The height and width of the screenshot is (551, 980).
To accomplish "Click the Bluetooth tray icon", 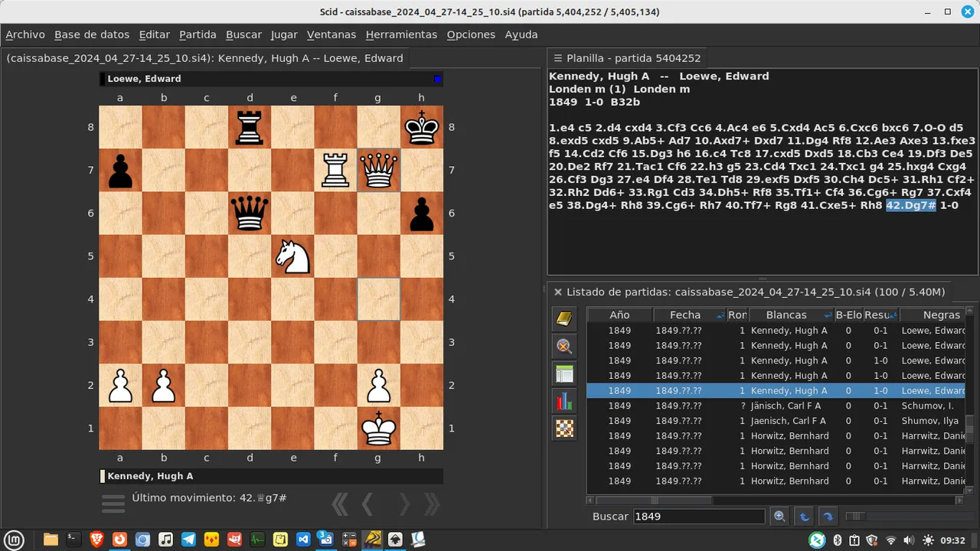I will (837, 540).
